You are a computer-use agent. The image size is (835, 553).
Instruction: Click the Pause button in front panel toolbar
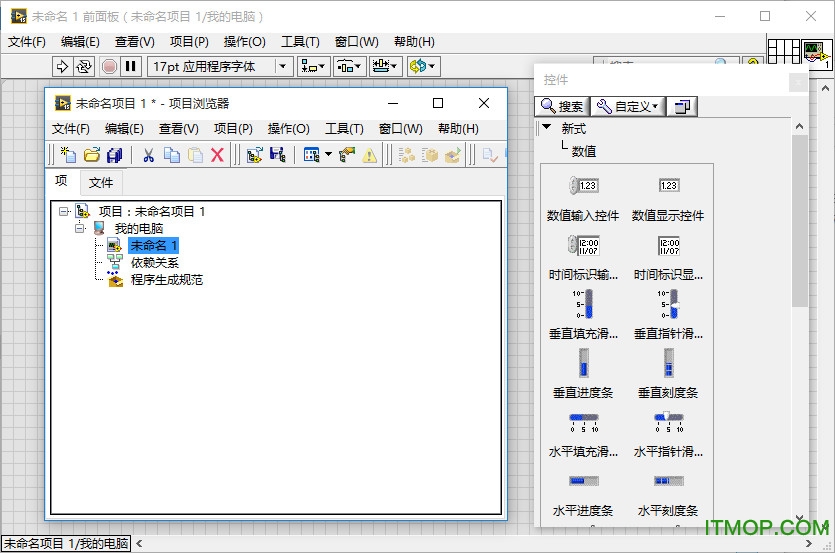(x=130, y=67)
